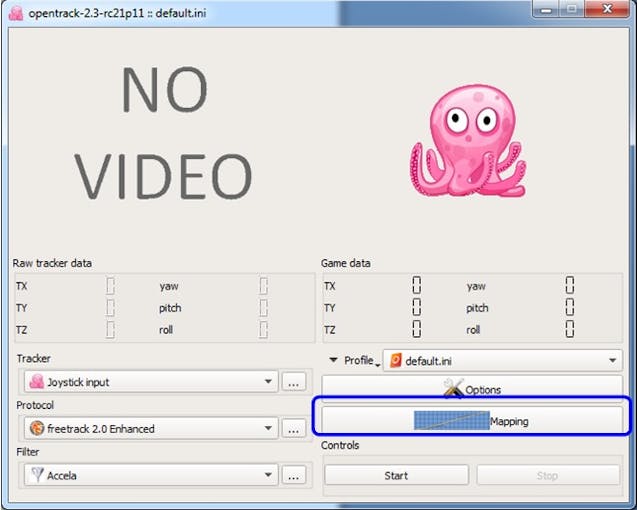
Task: Click the opentrack icon in the title bar
Action: click(x=16, y=13)
